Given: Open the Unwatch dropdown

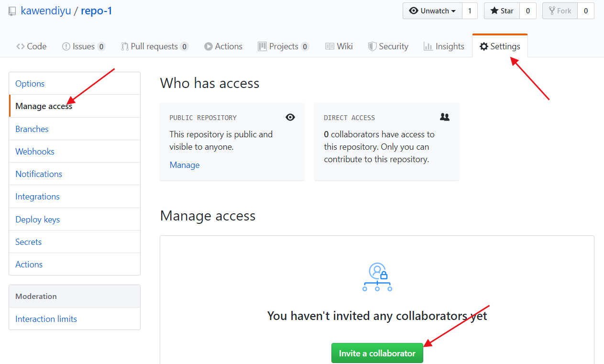Looking at the screenshot, I should [x=432, y=11].
